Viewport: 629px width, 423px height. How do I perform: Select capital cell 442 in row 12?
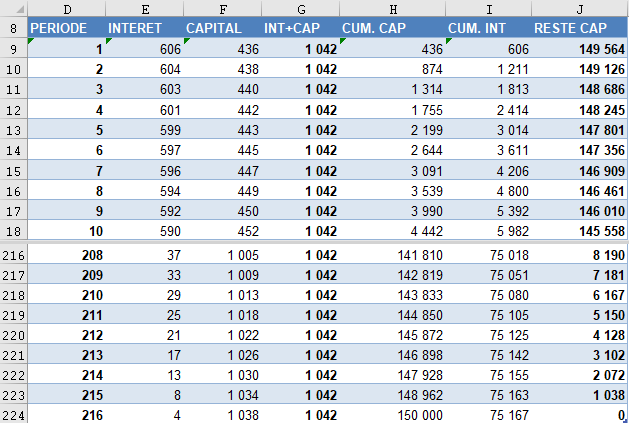click(x=222, y=110)
